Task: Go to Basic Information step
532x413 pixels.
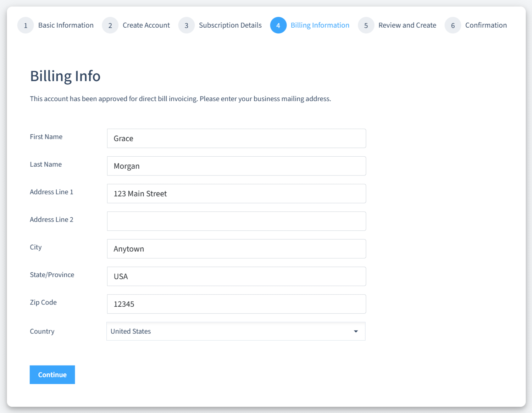Action: coord(66,25)
